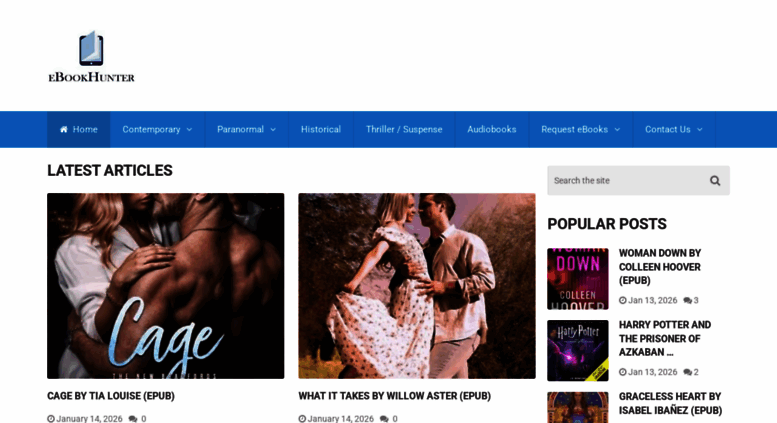Image resolution: width=777 pixels, height=423 pixels.
Task: Click comment icon under Cage article
Action: coord(133,419)
